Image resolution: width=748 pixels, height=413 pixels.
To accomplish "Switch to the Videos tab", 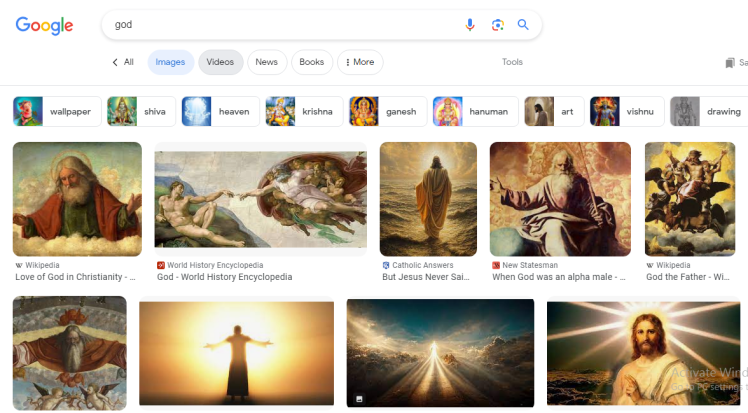I will click(220, 62).
